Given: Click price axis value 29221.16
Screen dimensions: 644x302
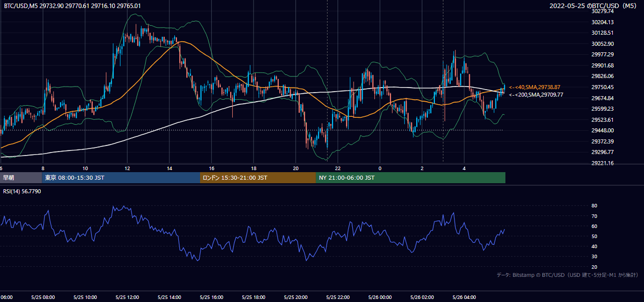Looking at the screenshot, I should (603, 163).
